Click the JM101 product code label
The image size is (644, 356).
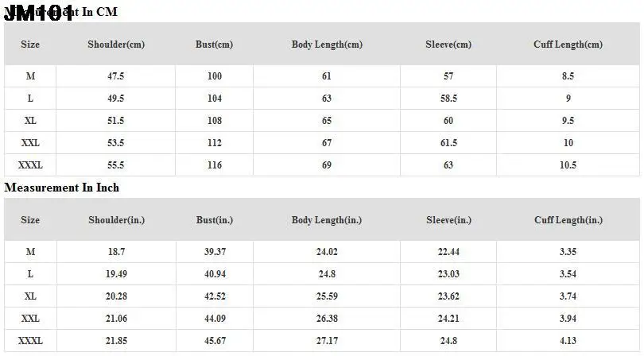pos(40,14)
